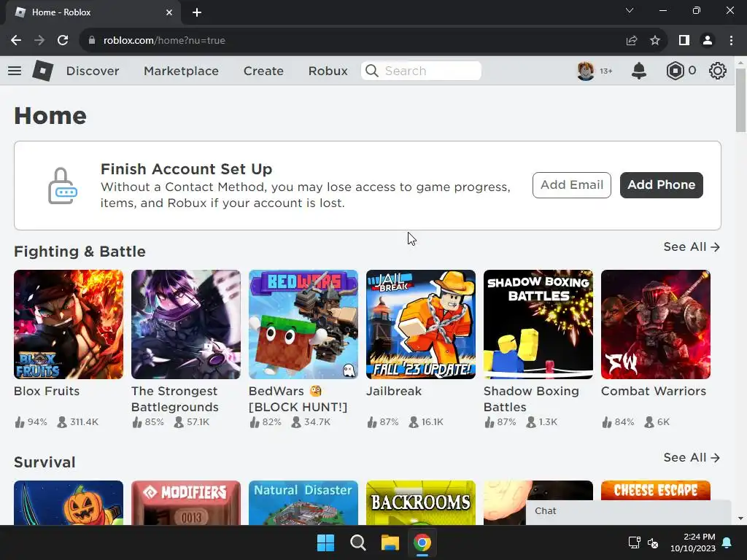Open the hamburger navigation menu
The width and height of the screenshot is (747, 560).
click(x=15, y=71)
